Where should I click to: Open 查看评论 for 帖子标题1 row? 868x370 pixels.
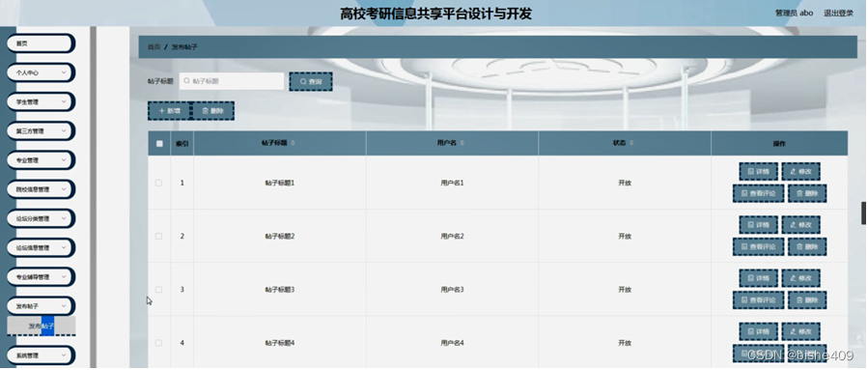758,193
